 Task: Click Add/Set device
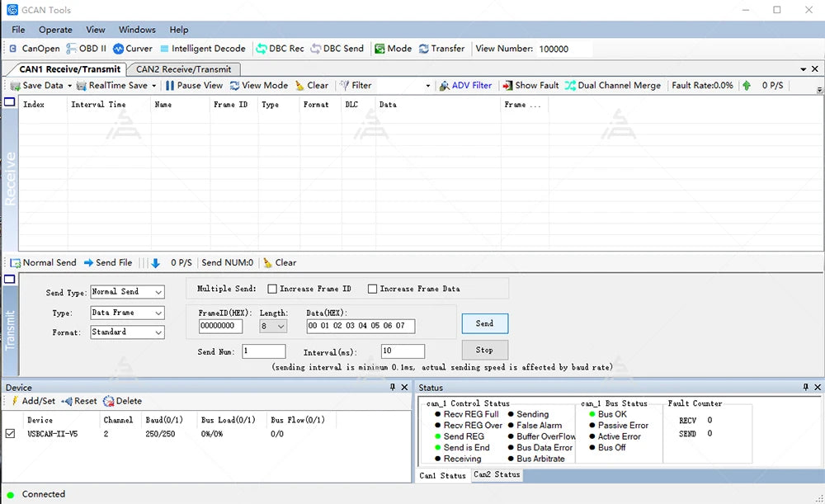[33, 401]
